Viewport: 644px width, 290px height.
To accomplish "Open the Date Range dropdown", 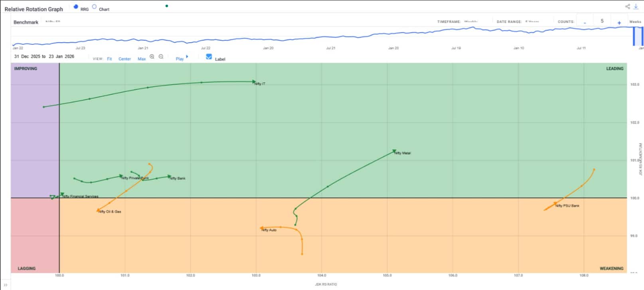I will pos(532,22).
